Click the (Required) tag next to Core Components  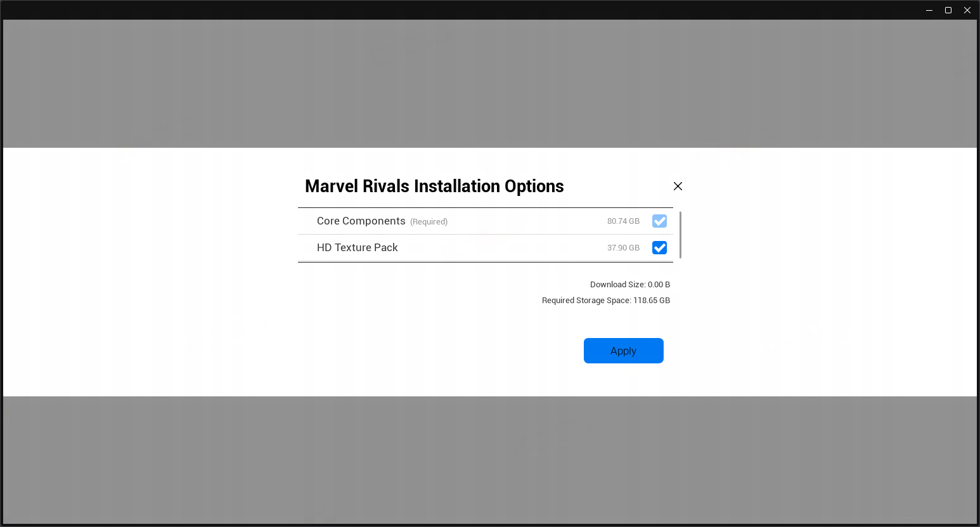(x=429, y=222)
